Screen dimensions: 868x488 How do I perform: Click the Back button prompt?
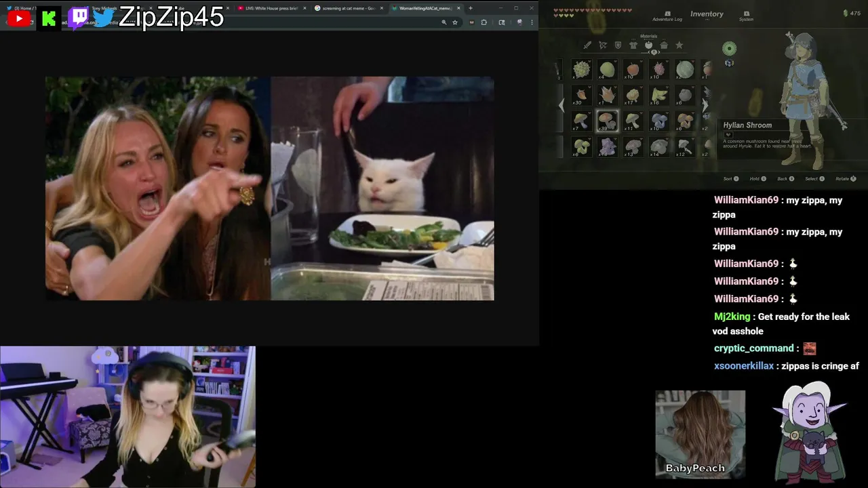[785, 179]
